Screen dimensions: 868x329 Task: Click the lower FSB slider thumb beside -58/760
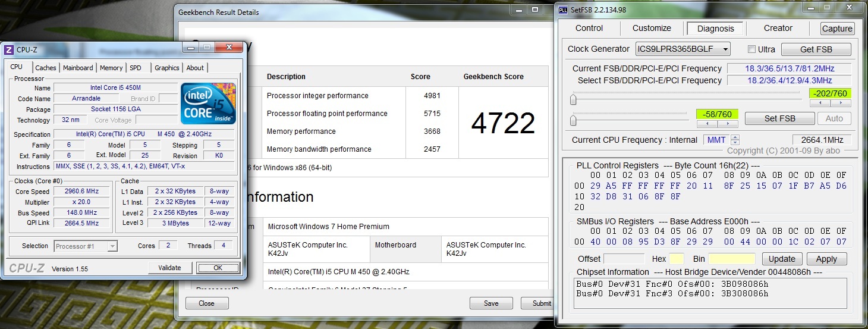point(573,121)
